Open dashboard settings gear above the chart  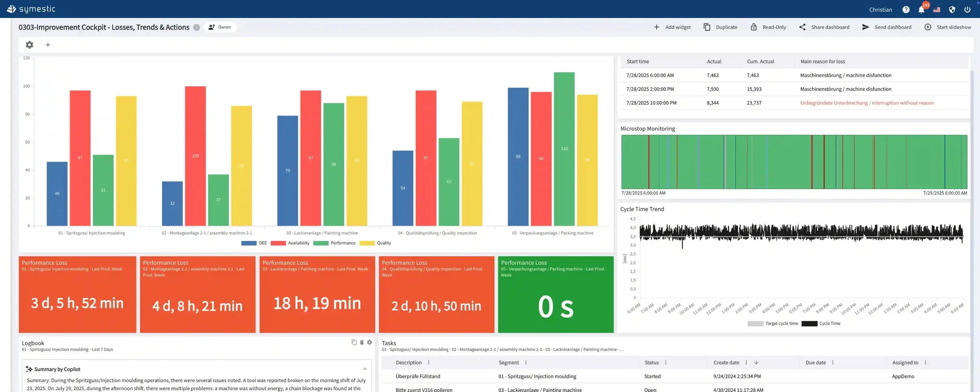(29, 44)
